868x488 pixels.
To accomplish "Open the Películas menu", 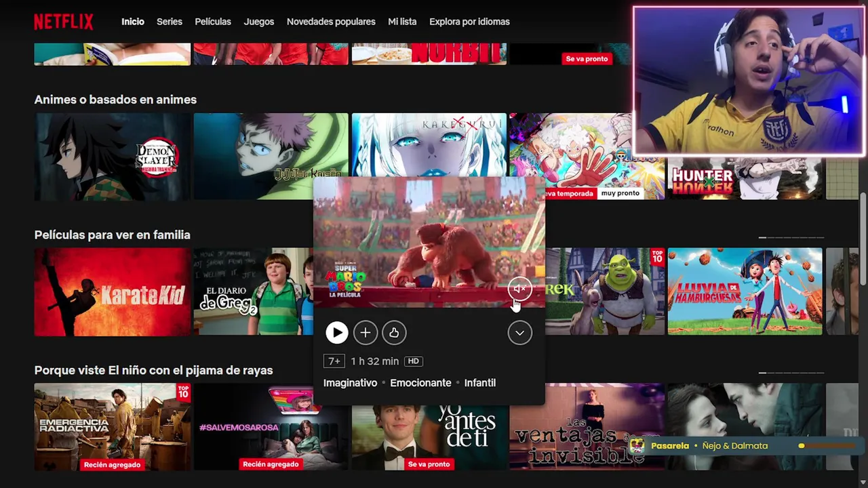I will [213, 22].
